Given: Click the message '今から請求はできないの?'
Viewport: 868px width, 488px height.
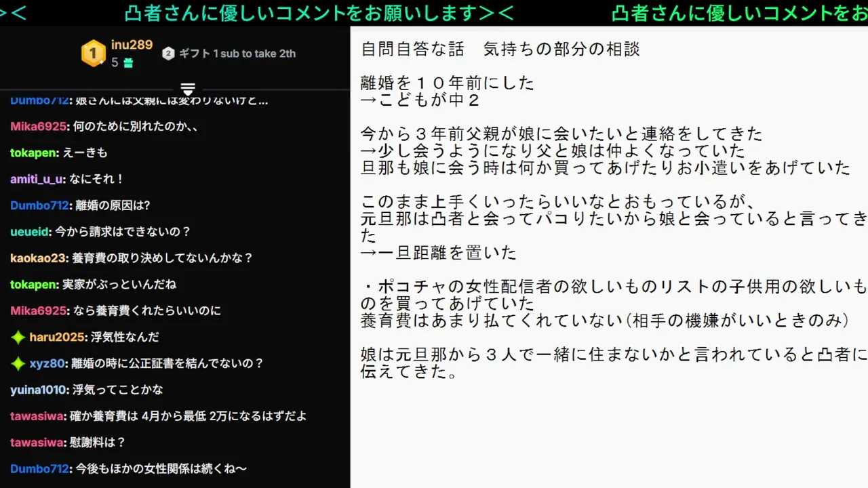Looking at the screenshot, I should 123,232.
